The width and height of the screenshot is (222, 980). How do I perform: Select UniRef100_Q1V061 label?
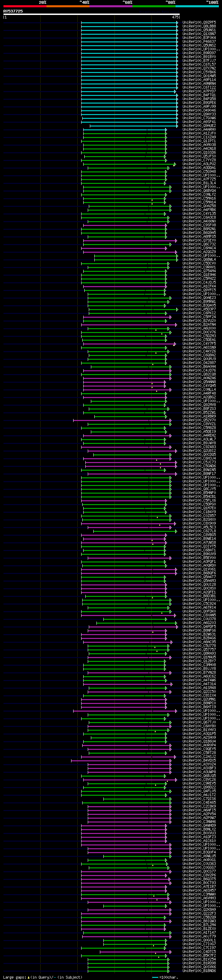click(199, 569)
